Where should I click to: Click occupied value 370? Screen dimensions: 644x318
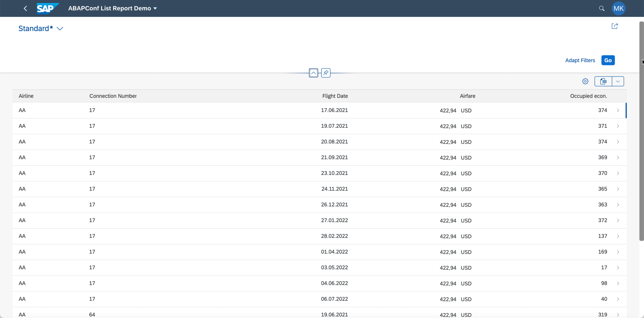point(602,173)
